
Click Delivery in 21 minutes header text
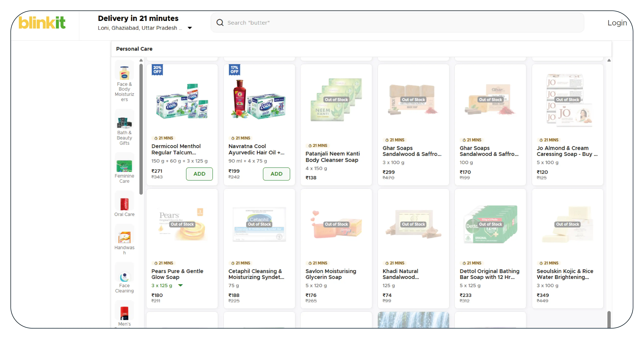(138, 18)
